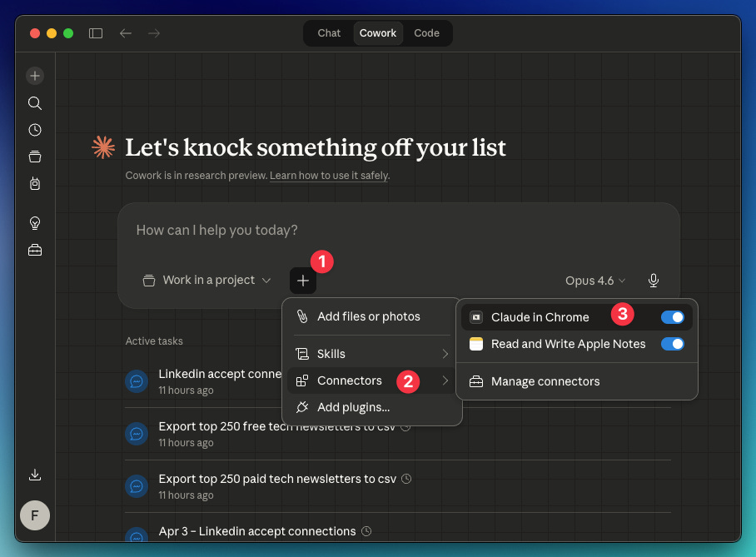
Task: Expand the Work in a project dropdown
Action: pos(206,281)
